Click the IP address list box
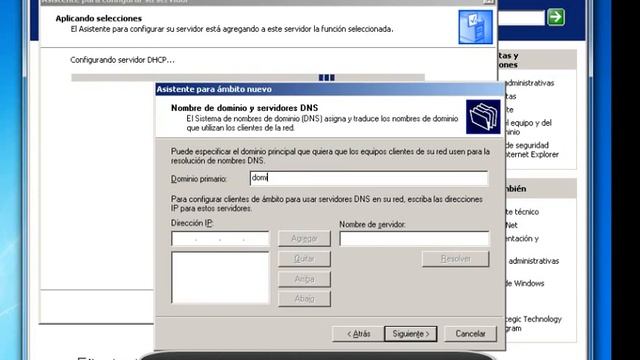640x360 pixels. [220, 278]
